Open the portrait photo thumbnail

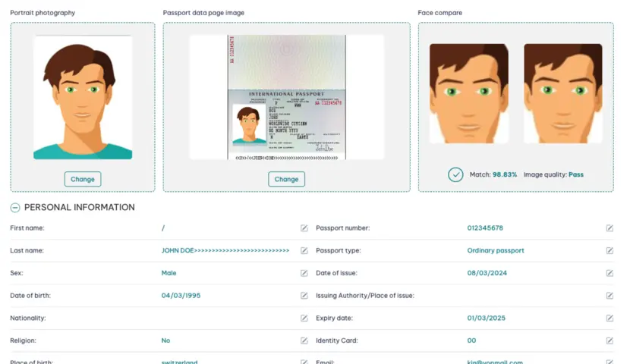pos(83,97)
